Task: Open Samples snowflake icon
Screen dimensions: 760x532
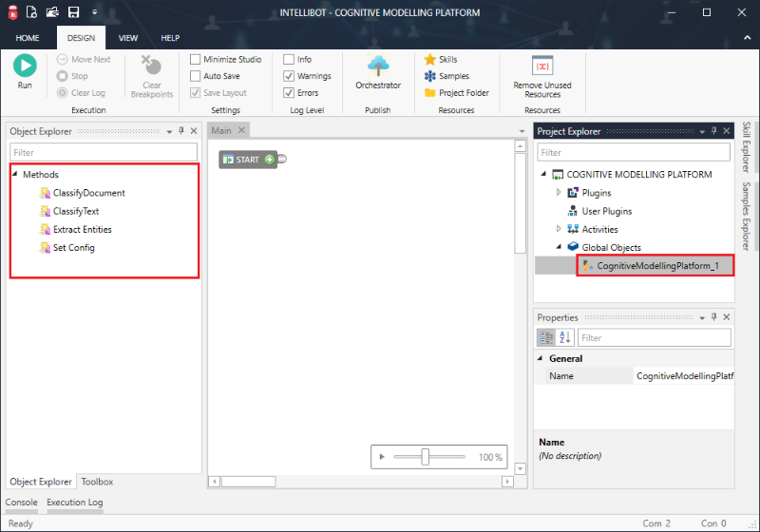Action: click(430, 76)
